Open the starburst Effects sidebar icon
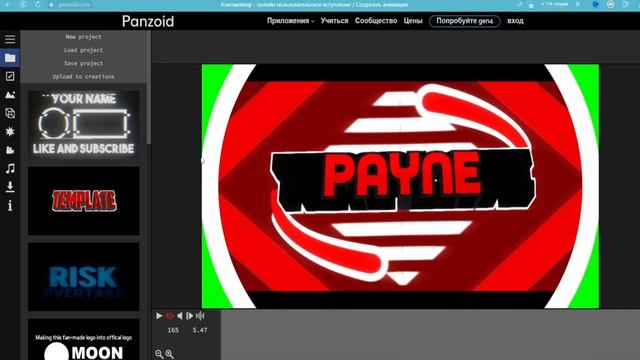 pyautogui.click(x=10, y=131)
